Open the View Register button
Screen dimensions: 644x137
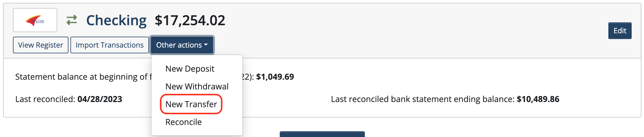coord(41,45)
